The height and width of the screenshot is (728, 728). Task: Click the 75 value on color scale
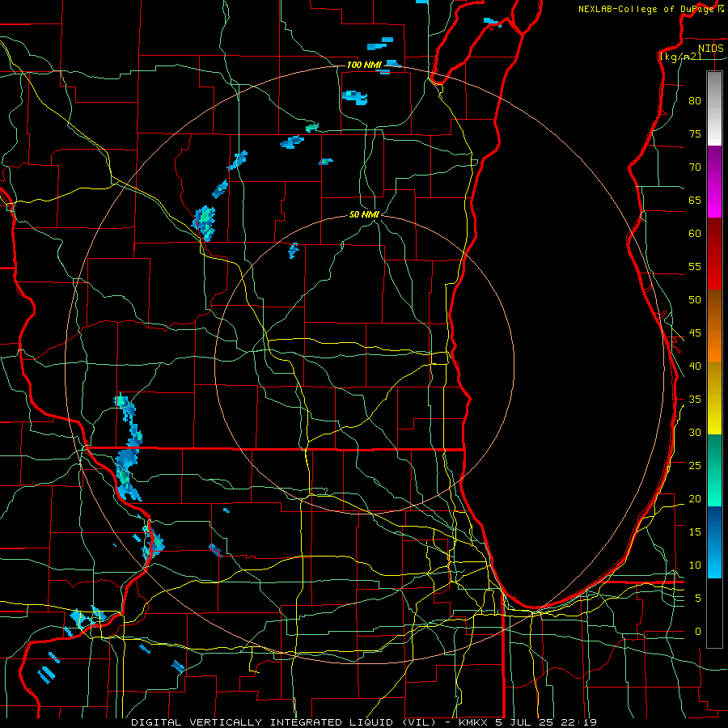coord(695,134)
